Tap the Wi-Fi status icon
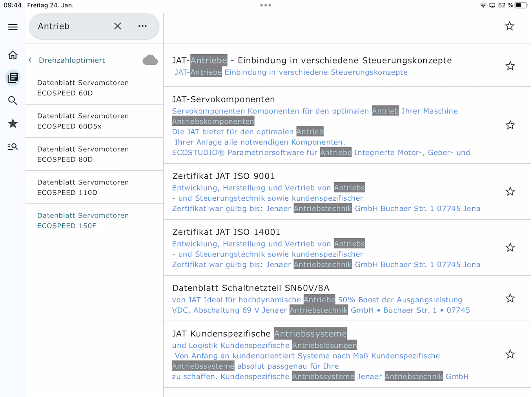 (x=483, y=5)
